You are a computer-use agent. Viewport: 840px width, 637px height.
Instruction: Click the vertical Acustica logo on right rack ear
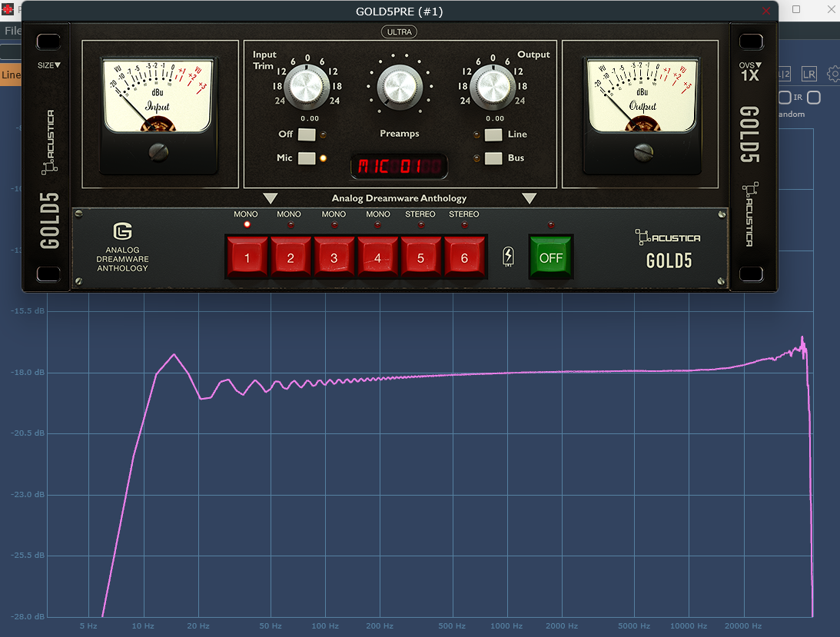click(750, 214)
